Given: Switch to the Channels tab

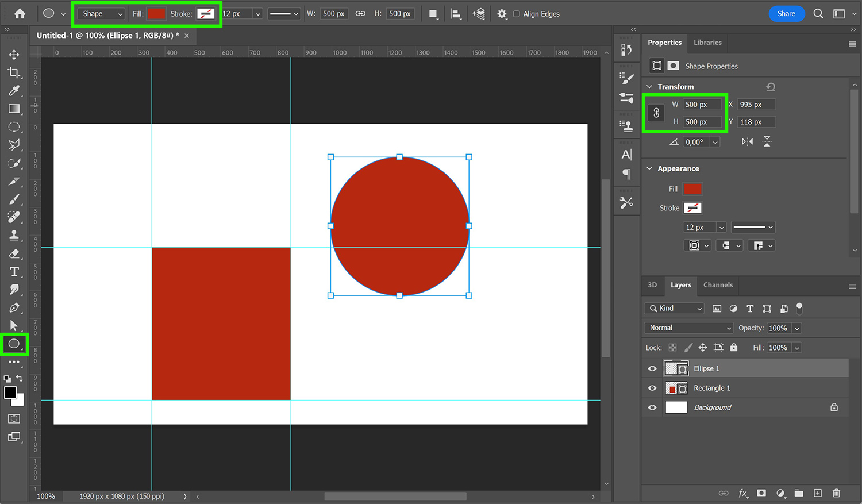Looking at the screenshot, I should click(718, 285).
